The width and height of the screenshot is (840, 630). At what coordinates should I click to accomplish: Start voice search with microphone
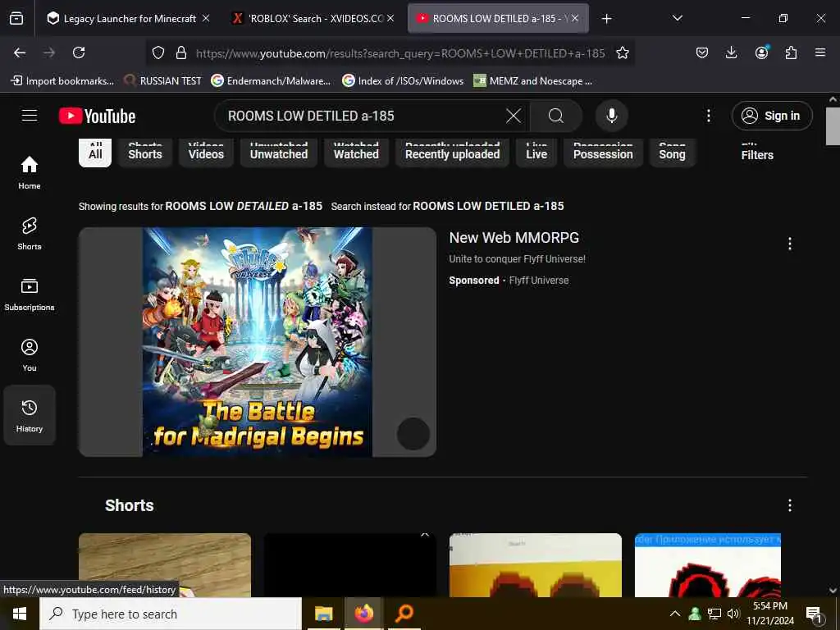(x=611, y=116)
